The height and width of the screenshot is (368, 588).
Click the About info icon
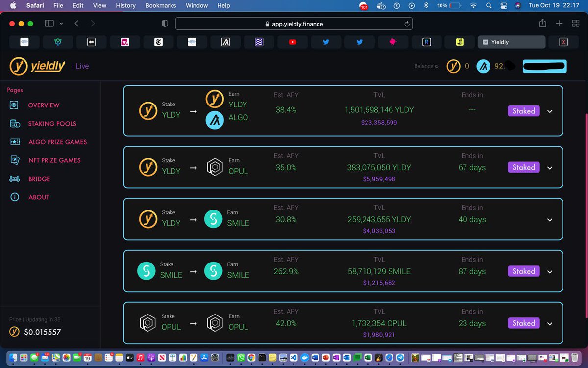pyautogui.click(x=15, y=197)
